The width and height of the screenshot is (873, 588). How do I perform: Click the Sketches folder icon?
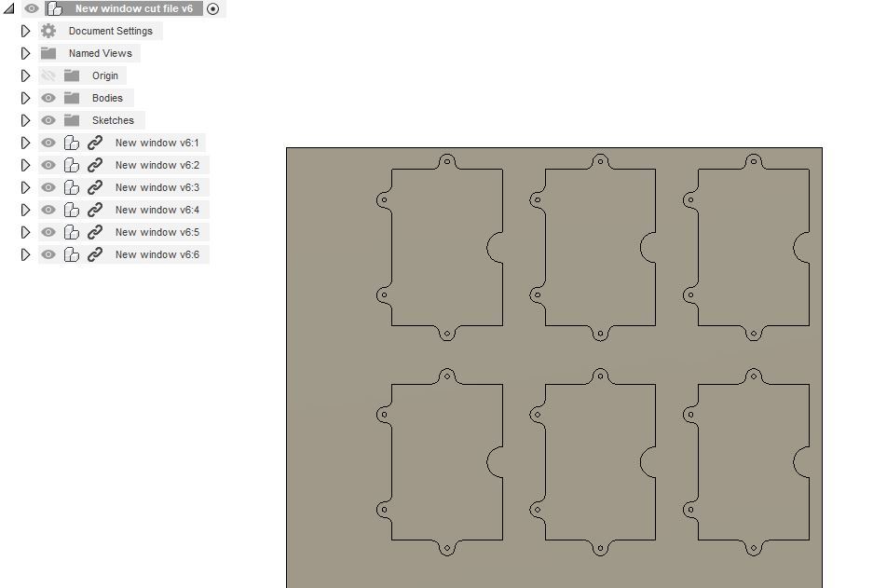72,119
